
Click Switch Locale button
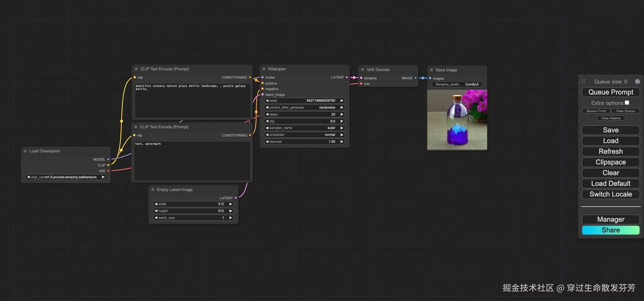pyautogui.click(x=611, y=194)
